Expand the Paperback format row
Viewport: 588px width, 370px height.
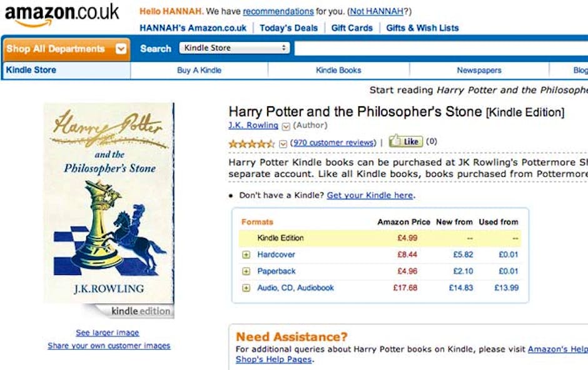[246, 272]
